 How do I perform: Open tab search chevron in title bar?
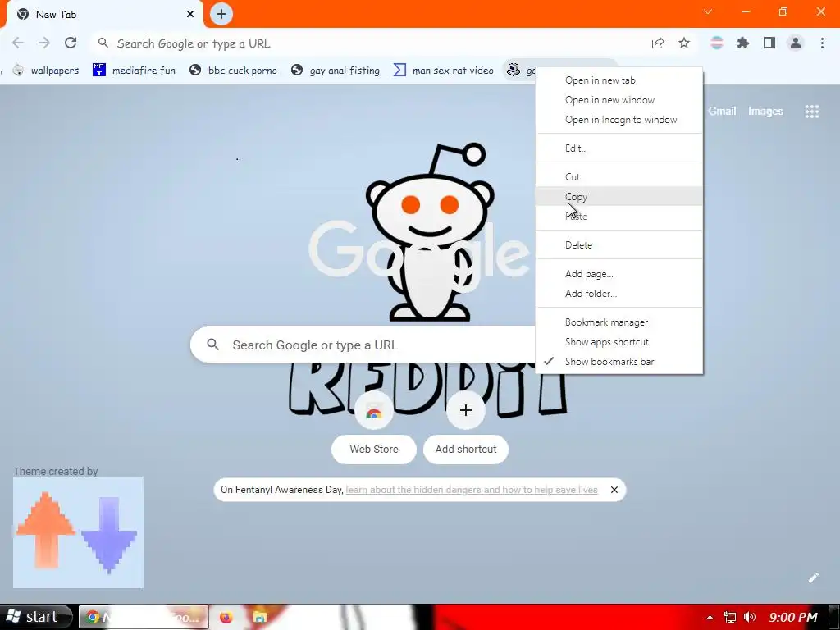pos(708,11)
